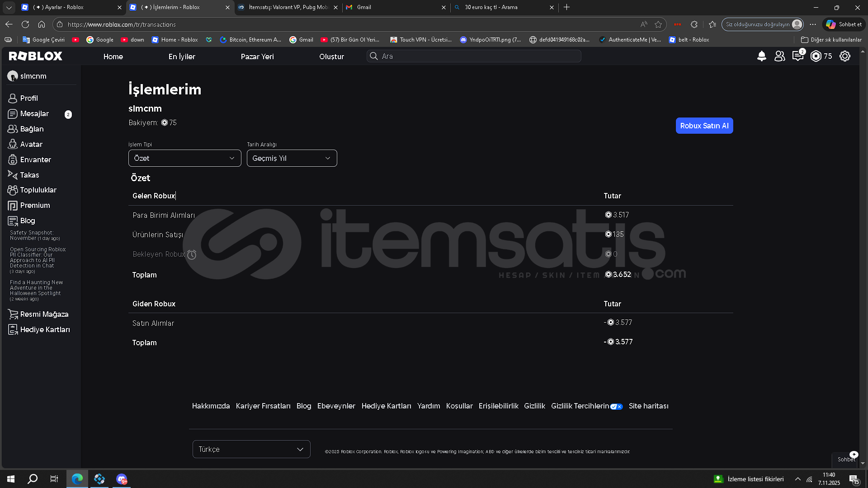Click the Roblox settings gear icon
This screenshot has height=488, width=868.
[x=844, y=56]
